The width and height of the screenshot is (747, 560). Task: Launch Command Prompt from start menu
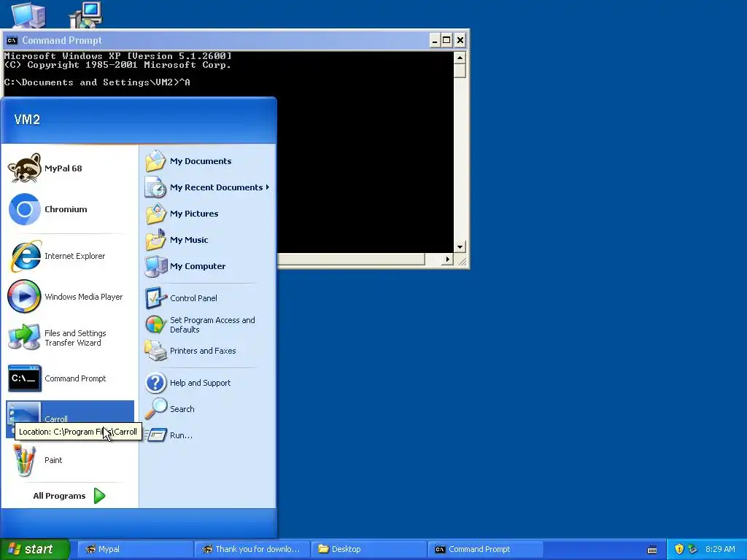pyautogui.click(x=69, y=378)
